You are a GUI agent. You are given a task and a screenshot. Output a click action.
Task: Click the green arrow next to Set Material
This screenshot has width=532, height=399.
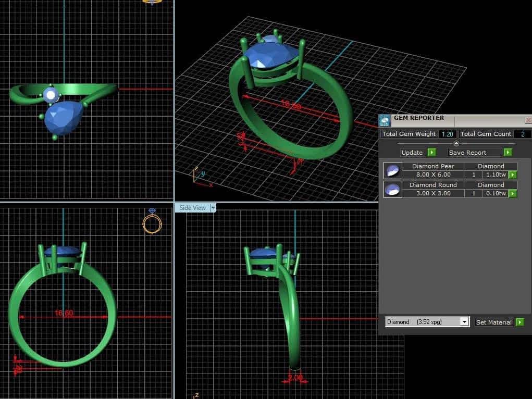coord(519,322)
